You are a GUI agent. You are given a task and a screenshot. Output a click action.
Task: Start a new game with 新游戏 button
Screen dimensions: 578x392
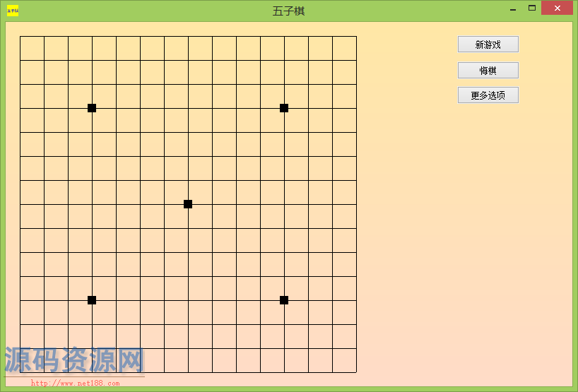coord(488,44)
